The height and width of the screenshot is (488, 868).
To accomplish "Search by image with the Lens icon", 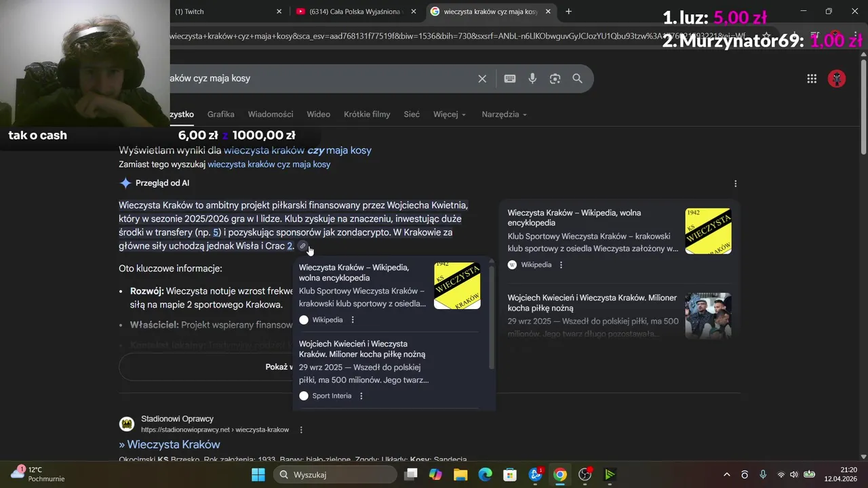I will 555,79.
